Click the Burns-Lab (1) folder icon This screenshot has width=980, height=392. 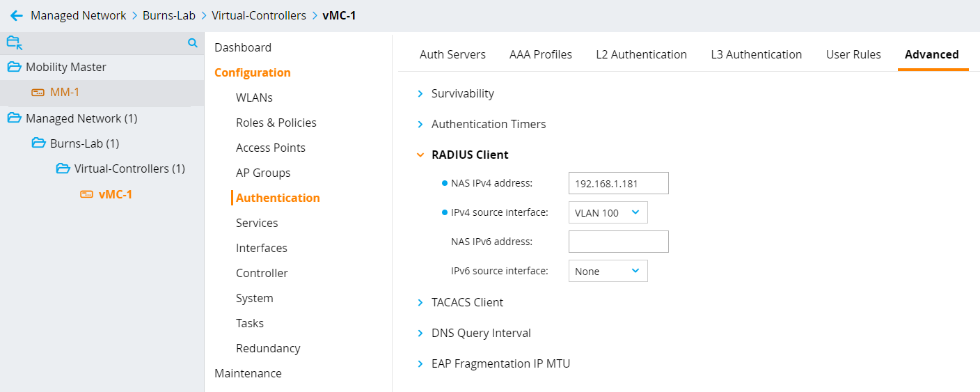(39, 143)
